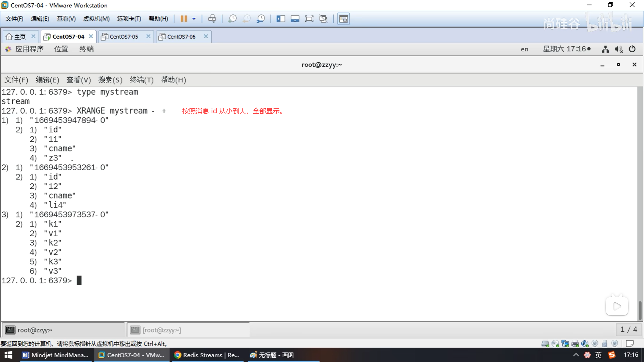Screen dimensions: 644x362
Task: Open the terminal's 搜索(S) menu
Action: [x=110, y=80]
